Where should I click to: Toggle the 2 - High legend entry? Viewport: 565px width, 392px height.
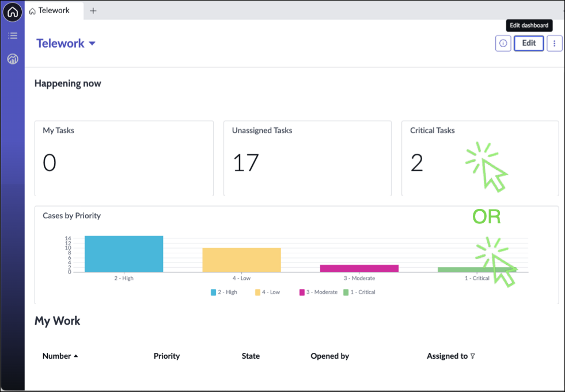point(223,292)
